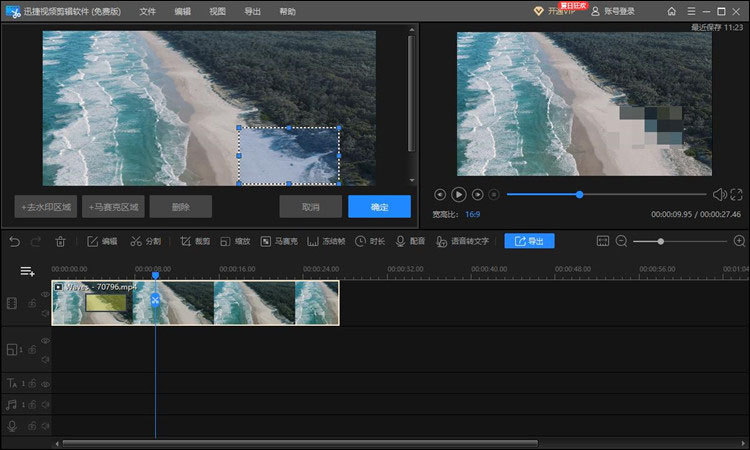Click the next frame playback button
This screenshot has width=750, height=450.
click(477, 195)
